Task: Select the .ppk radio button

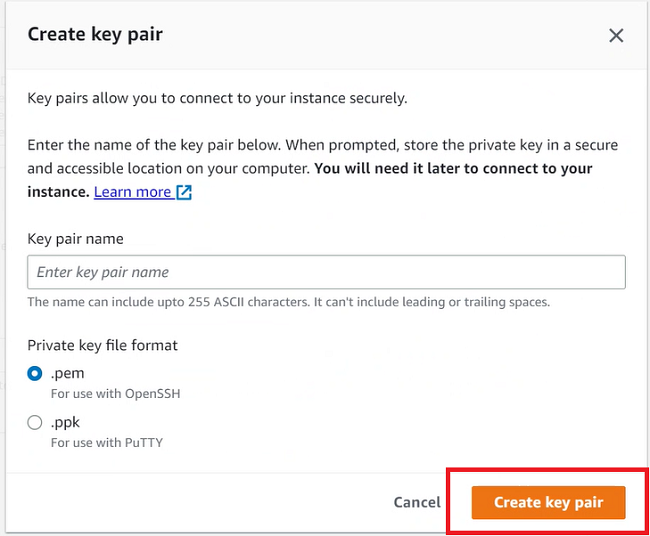Action: pos(35,422)
